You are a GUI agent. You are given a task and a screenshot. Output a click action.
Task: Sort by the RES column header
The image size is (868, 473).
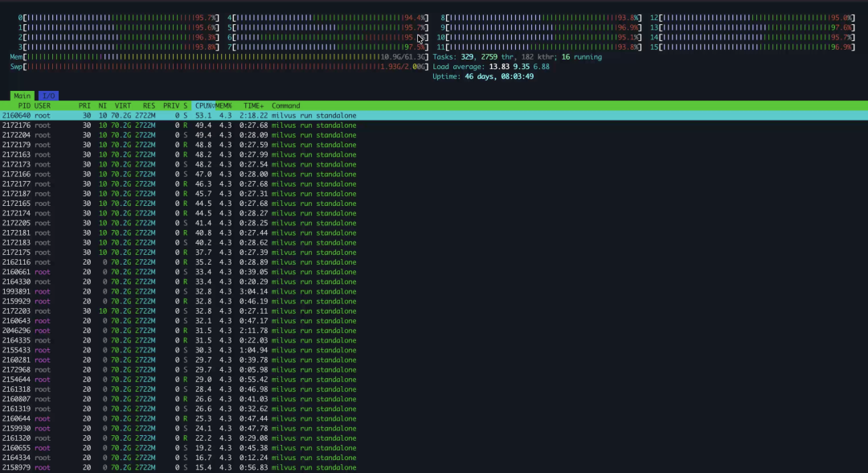(x=149, y=106)
